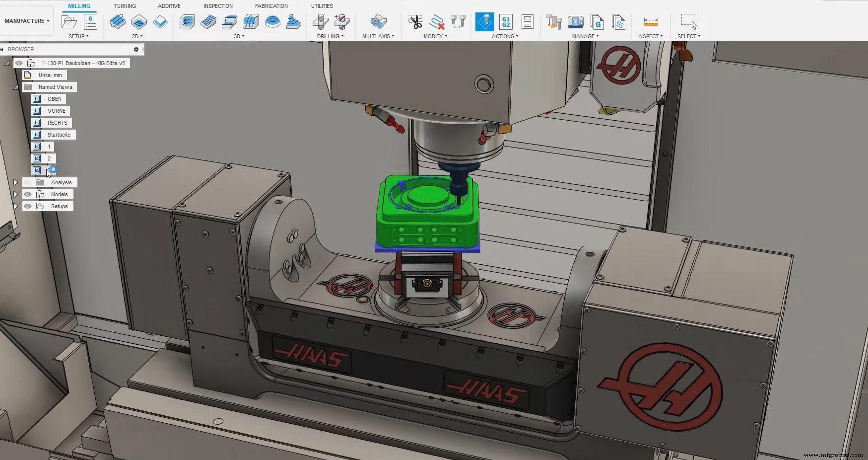The width and height of the screenshot is (868, 460).
Task: Open the 3D Adaptive Clearing tool
Action: (x=187, y=22)
